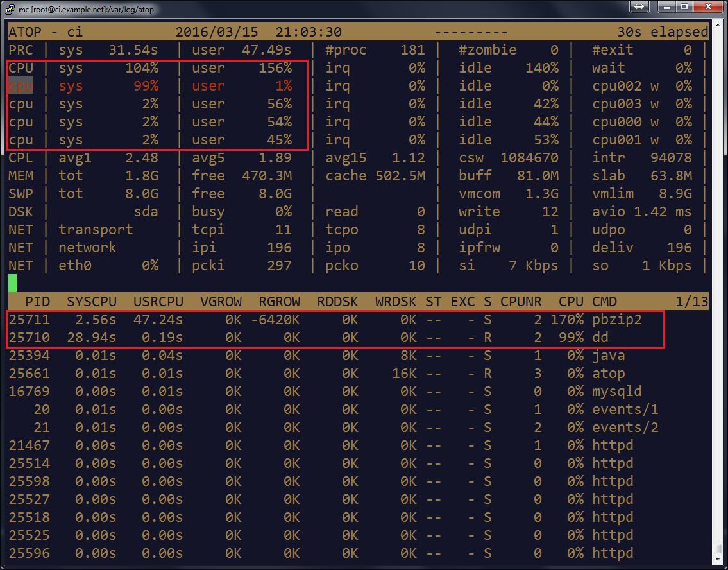
Task: Click the '#zombie' label
Action: (487, 50)
